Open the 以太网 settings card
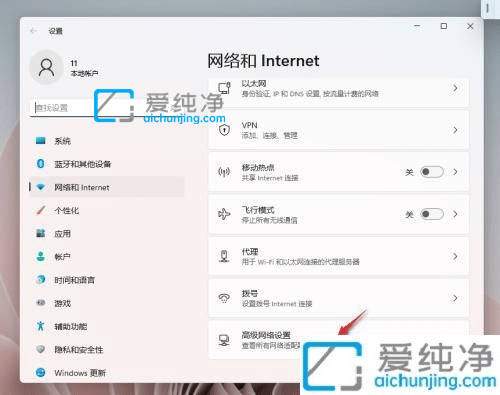This screenshot has height=395, width=500. click(x=338, y=92)
